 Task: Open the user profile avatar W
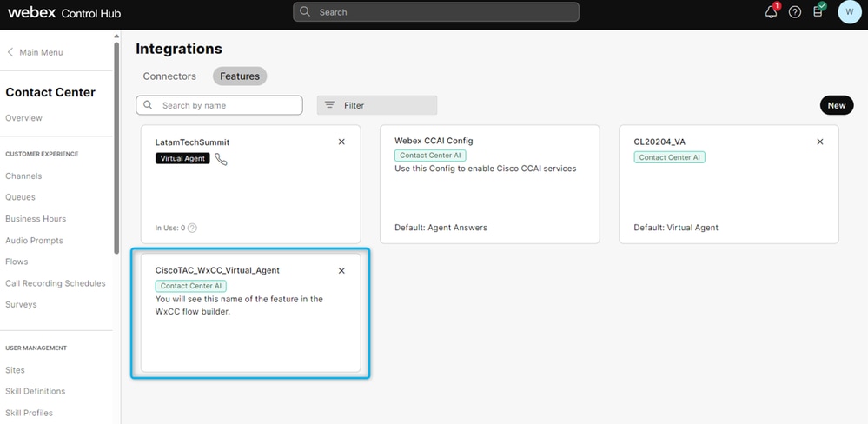pos(849,12)
